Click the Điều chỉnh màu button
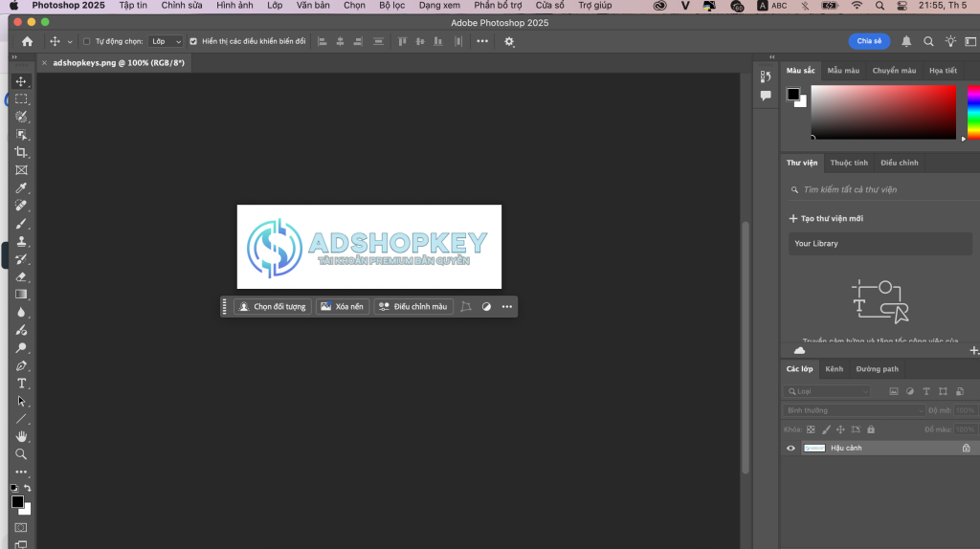The height and width of the screenshot is (549, 980). (x=413, y=307)
